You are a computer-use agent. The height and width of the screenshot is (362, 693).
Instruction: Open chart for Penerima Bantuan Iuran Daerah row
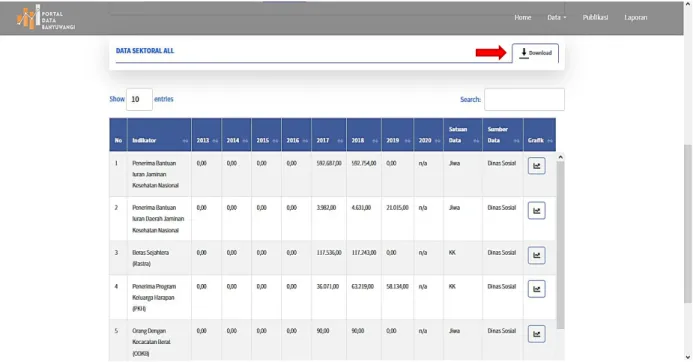[x=536, y=211]
